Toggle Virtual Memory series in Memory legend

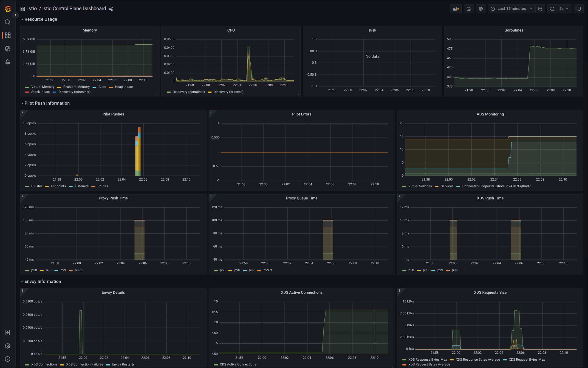[43, 87]
